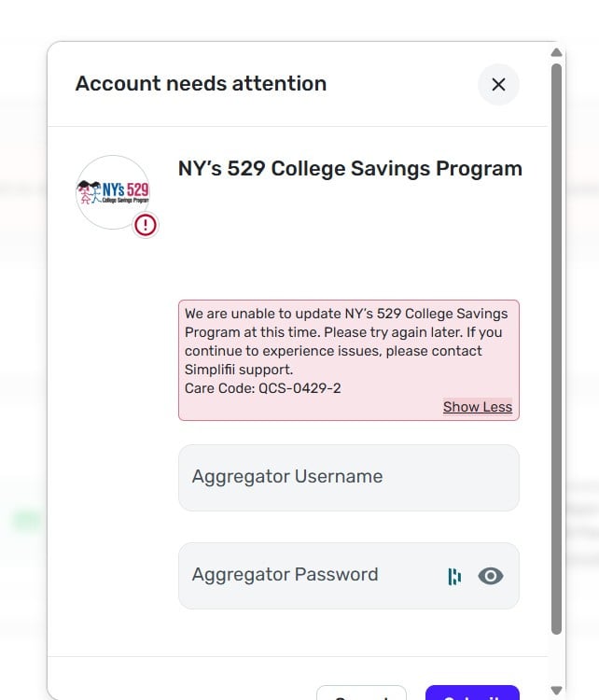599x700 pixels.
Task: Click the scrollbar down arrow
Action: [x=557, y=691]
